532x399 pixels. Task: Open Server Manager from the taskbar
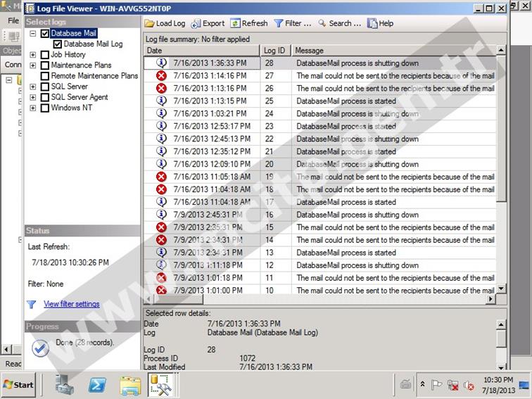click(x=65, y=385)
